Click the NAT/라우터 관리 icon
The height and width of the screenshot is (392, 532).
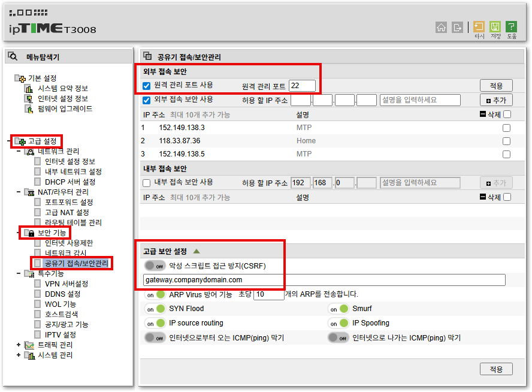click(30, 192)
